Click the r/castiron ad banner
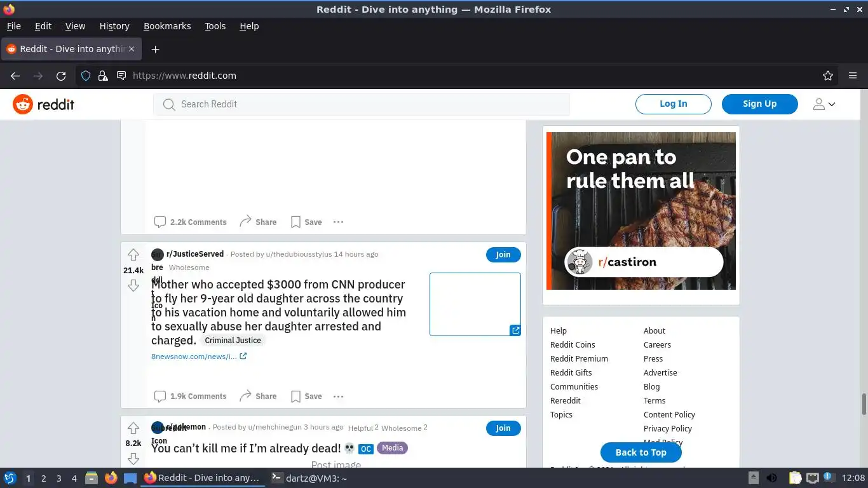 pyautogui.click(x=641, y=211)
